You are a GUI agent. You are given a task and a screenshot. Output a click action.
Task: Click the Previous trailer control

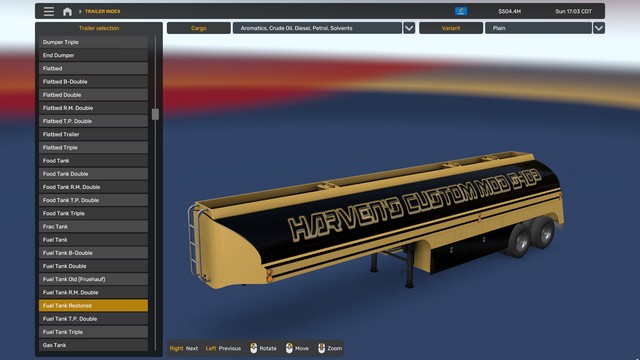(223, 349)
